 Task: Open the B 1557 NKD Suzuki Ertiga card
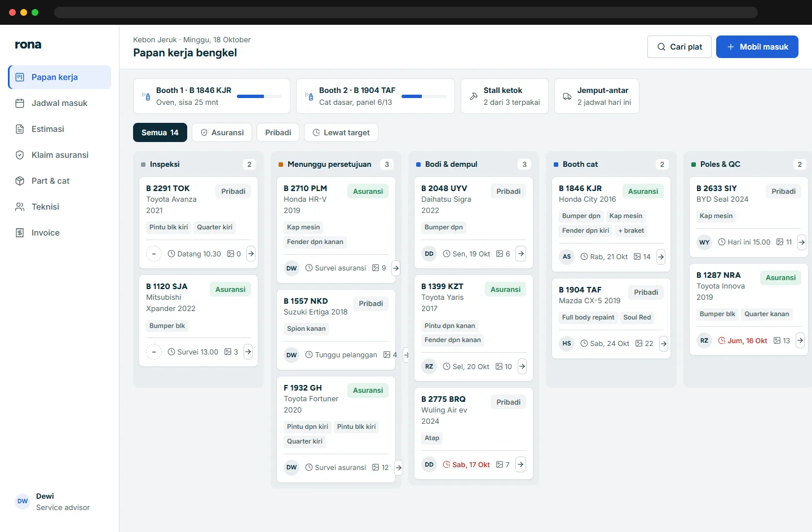pyautogui.click(x=336, y=330)
